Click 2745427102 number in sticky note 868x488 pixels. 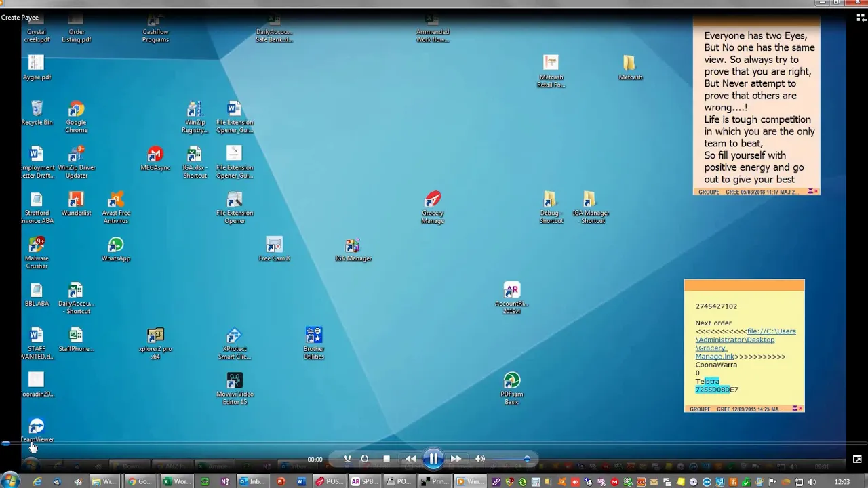pyautogui.click(x=716, y=306)
